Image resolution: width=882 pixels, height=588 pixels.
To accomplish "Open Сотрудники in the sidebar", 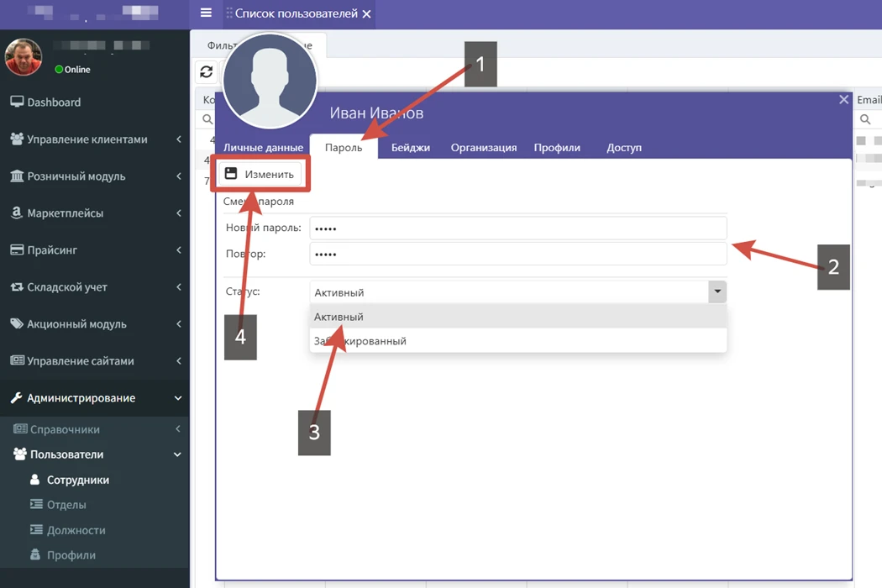I will (77, 480).
